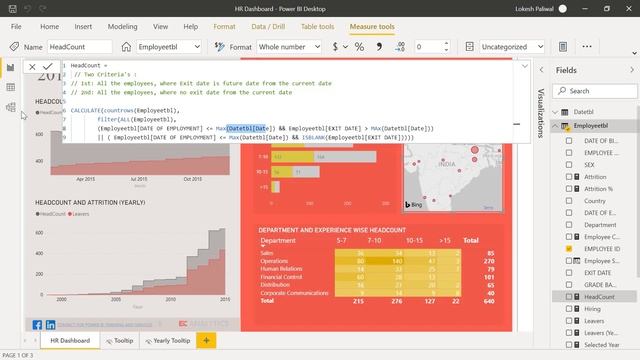Switch to Model view icon
The height and width of the screenshot is (360, 640).
tap(11, 107)
